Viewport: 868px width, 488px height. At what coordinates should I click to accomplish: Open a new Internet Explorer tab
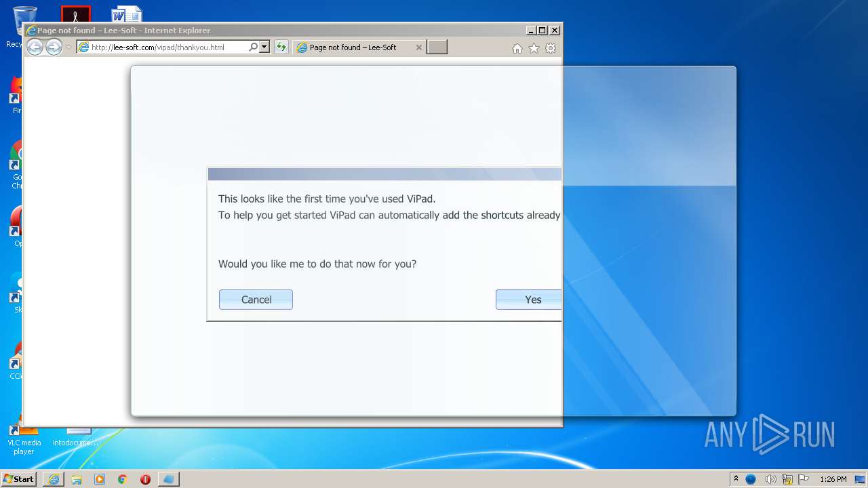click(x=437, y=47)
